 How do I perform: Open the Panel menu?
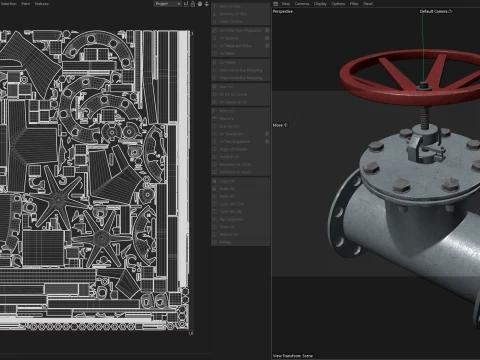tap(368, 4)
